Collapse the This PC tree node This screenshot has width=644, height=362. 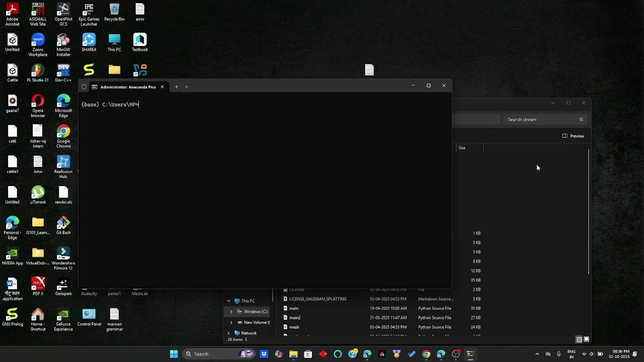tap(228, 301)
